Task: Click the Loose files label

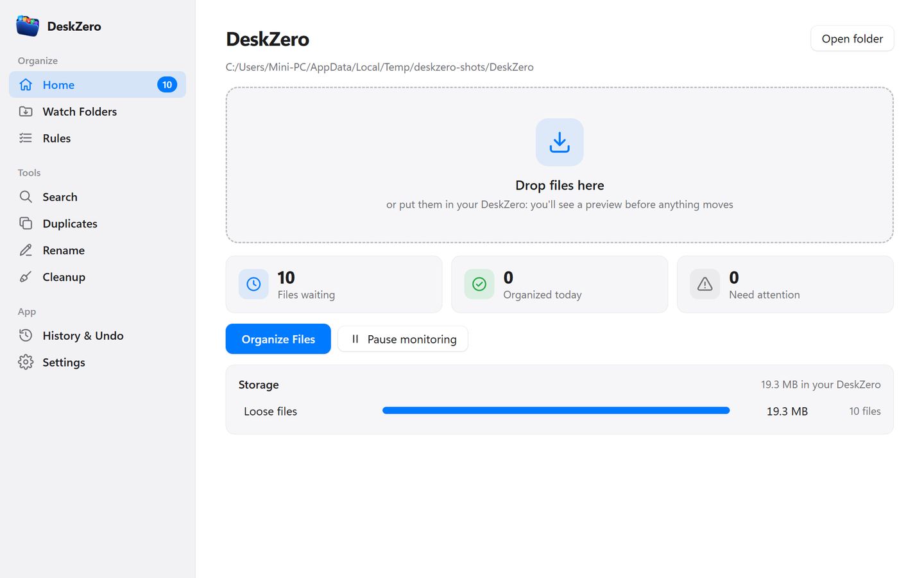Action: pyautogui.click(x=270, y=411)
